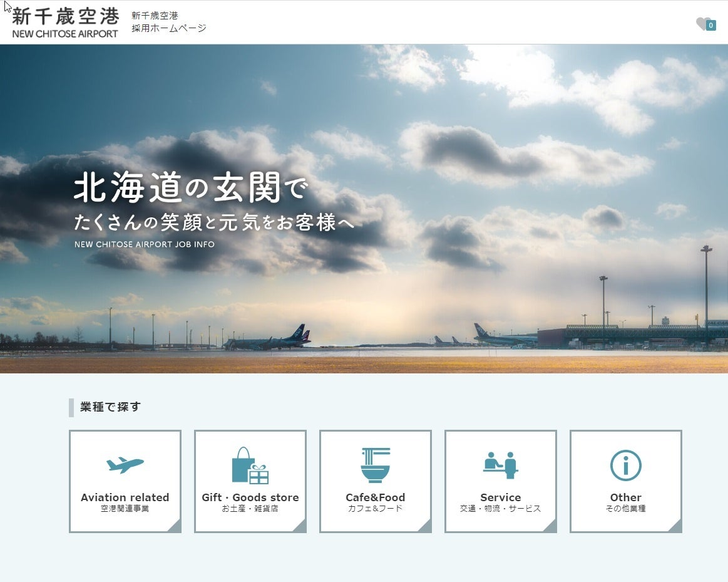
Task: Select the service counter icon on Service card
Action: [x=500, y=464]
